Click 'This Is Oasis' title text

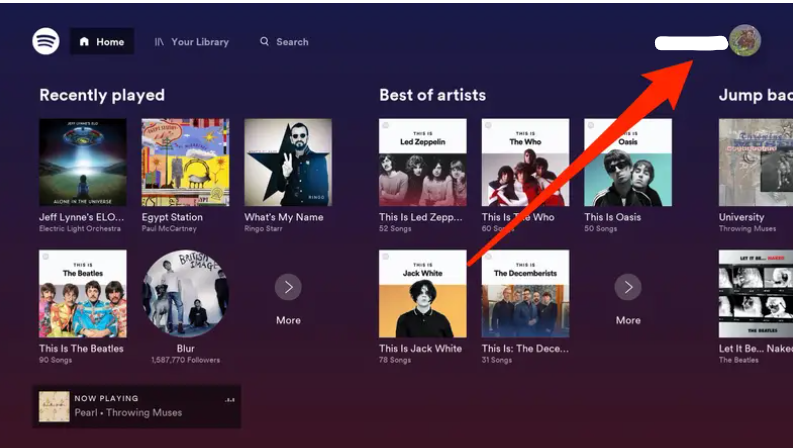coord(612,217)
